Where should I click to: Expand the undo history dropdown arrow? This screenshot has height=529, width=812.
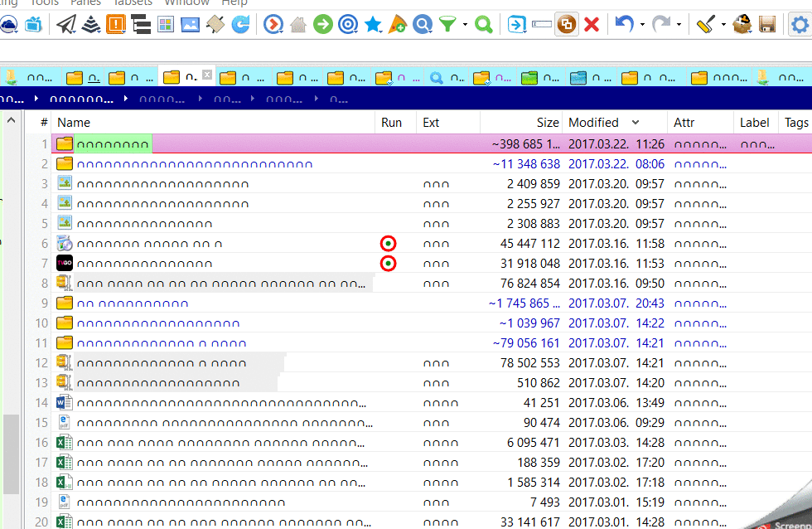click(643, 25)
